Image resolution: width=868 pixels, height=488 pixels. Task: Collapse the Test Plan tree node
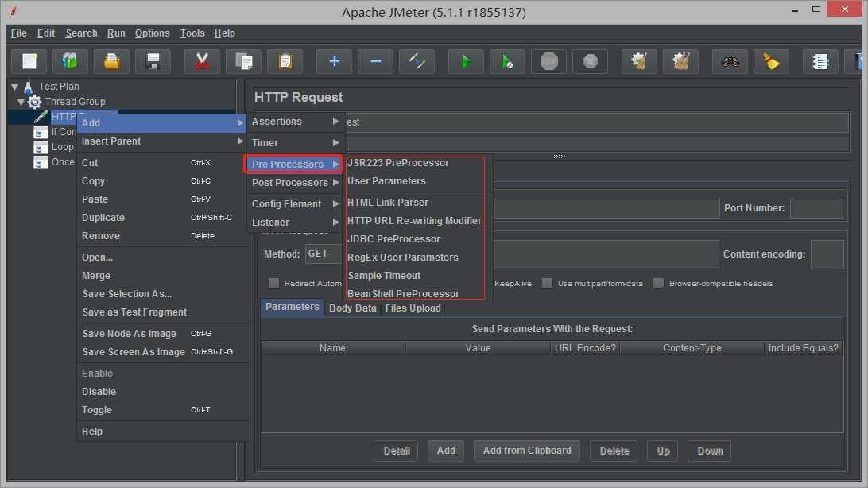[x=15, y=87]
